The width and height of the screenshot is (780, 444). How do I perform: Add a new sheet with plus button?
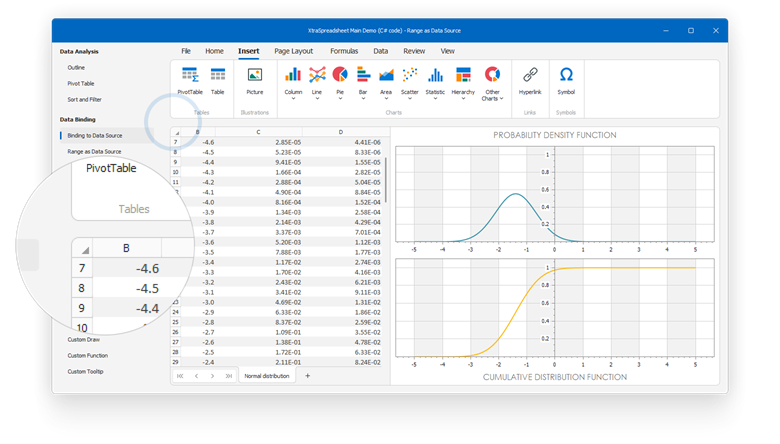307,376
